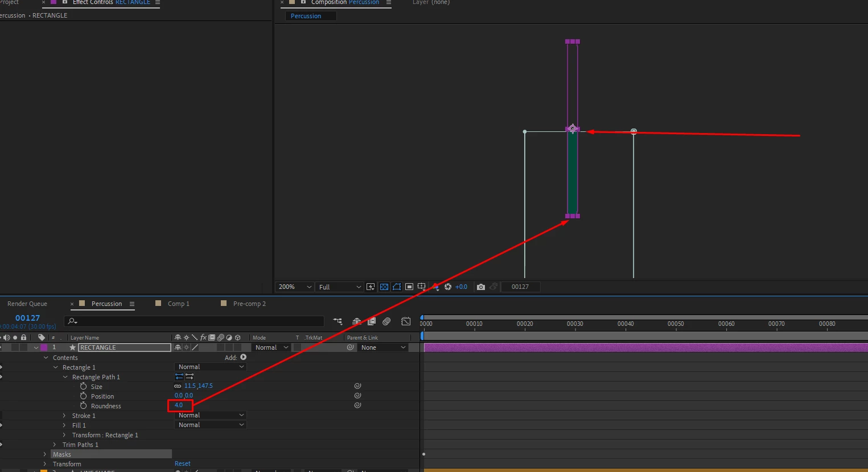Screen dimensions: 868x472
Task: Click the Percussion breadcrumb in composition viewer
Action: [306, 16]
